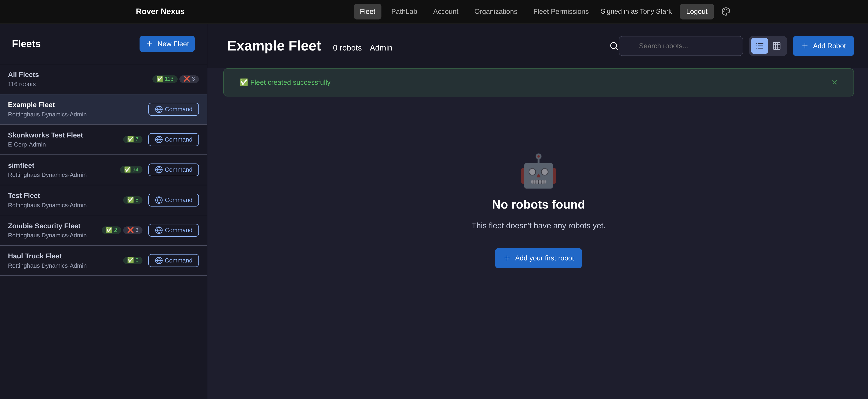Click Test Fleet online badge 5
This screenshot has width=868, height=399.
coord(133,200)
